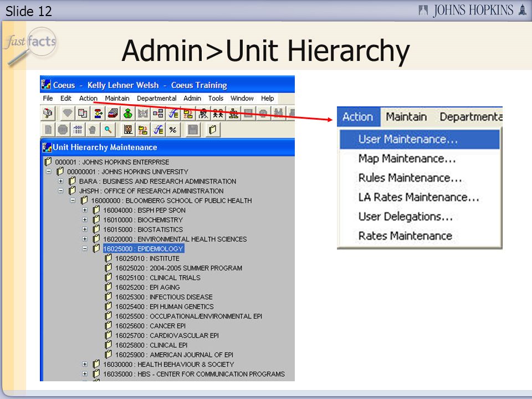Image resolution: width=532 pixels, height=399 pixels.
Task: Click the magnifying glass search icon
Action: tap(108, 129)
